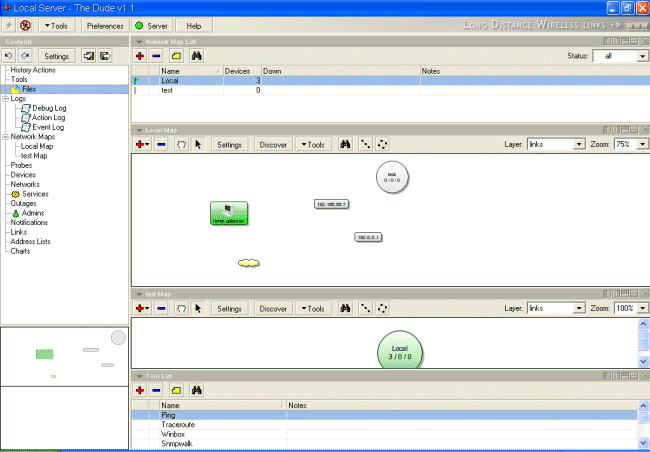650x452 pixels.
Task: Click the lightning connect icon in top toolbar
Action: click(x=9, y=26)
